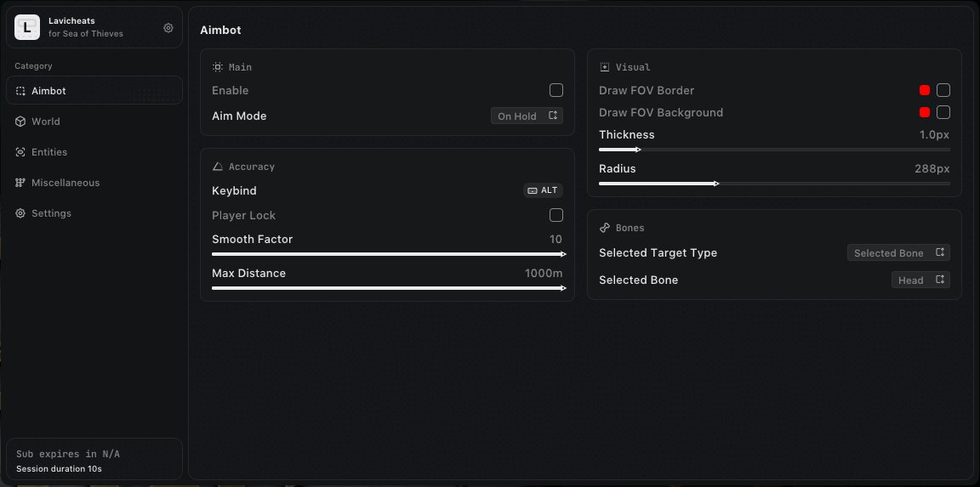Expand the Selected Target Type dropdown

point(898,252)
